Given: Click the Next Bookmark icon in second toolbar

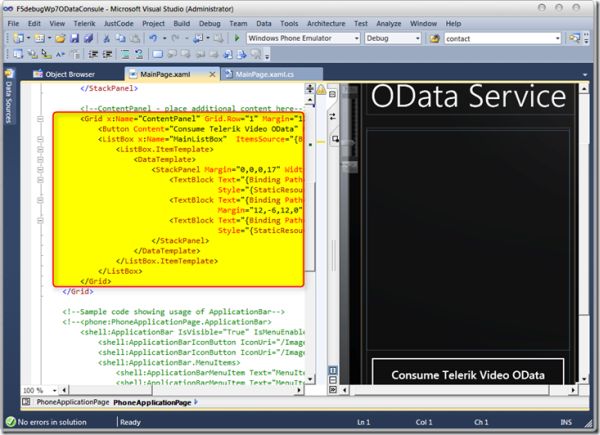Looking at the screenshot, I should coord(186,54).
